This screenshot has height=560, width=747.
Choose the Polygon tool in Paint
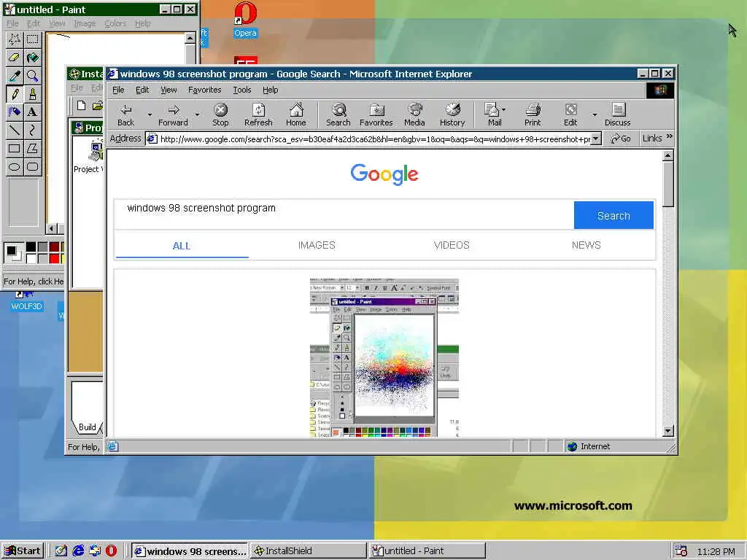pos(32,148)
